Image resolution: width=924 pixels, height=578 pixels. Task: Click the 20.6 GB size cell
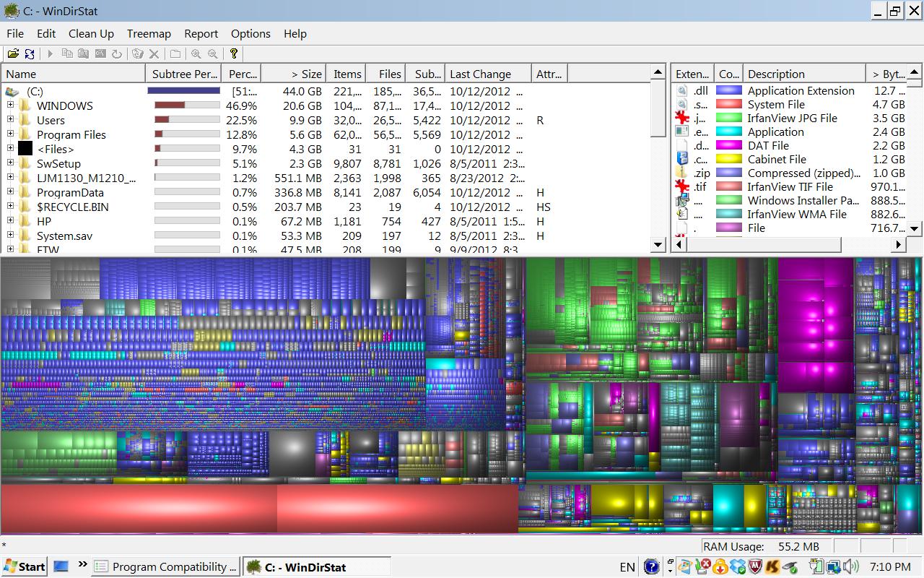(302, 105)
